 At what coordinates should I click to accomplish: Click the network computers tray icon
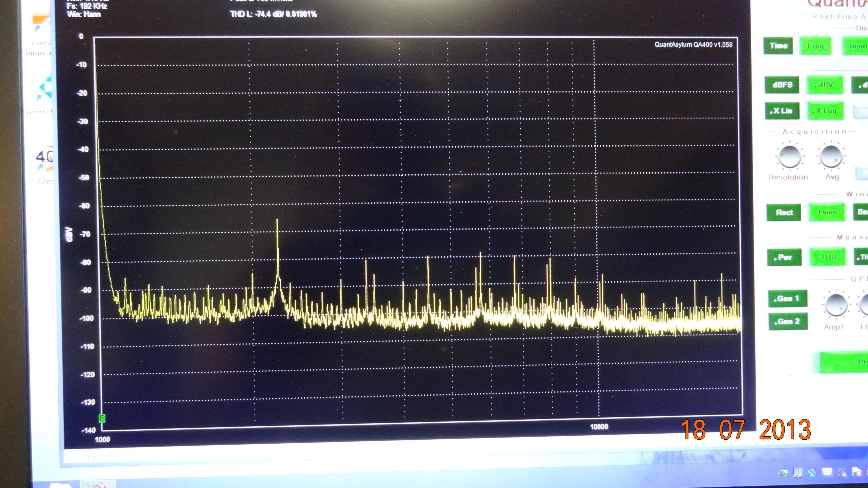798,473
